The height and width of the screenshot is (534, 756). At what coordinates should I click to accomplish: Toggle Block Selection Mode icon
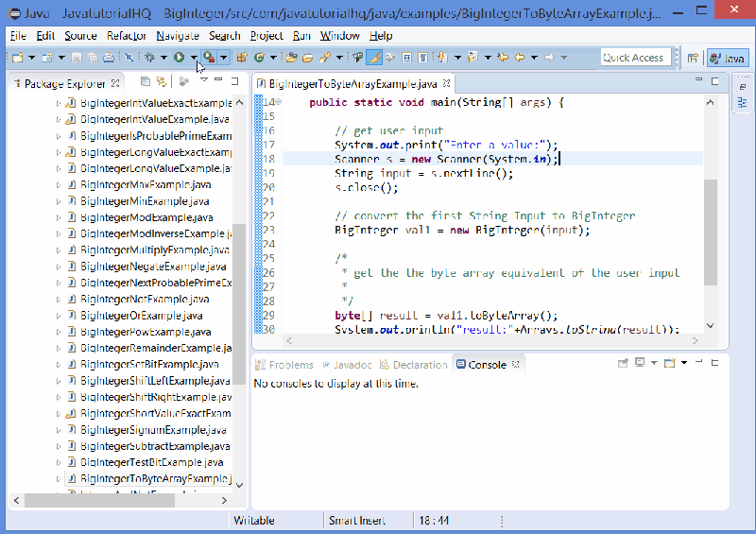[x=407, y=58]
